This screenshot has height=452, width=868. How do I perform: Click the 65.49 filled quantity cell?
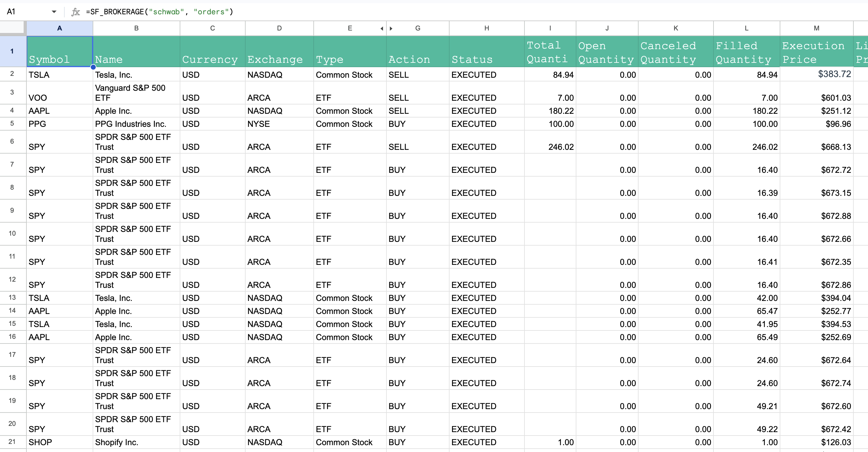click(x=747, y=337)
